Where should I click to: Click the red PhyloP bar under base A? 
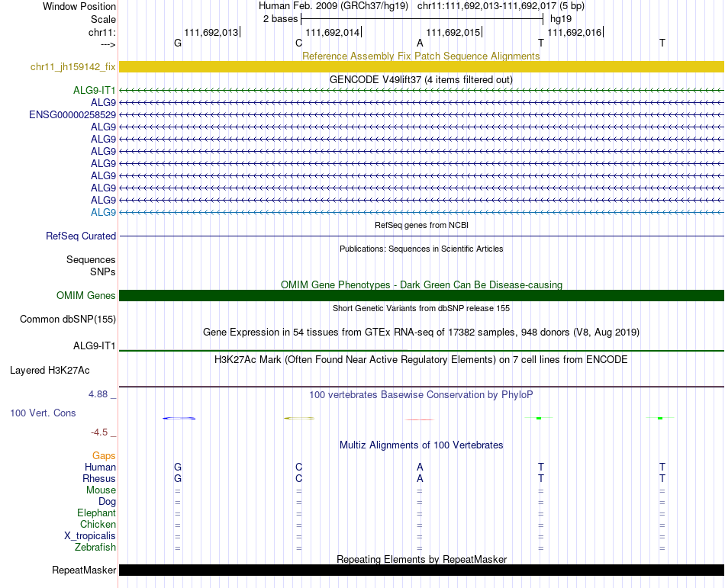(420, 420)
